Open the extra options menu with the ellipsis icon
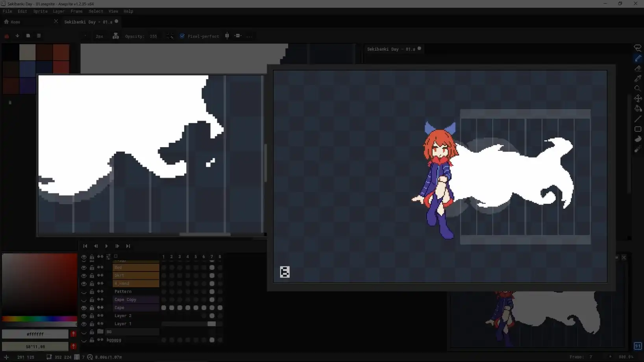 [x=250, y=36]
